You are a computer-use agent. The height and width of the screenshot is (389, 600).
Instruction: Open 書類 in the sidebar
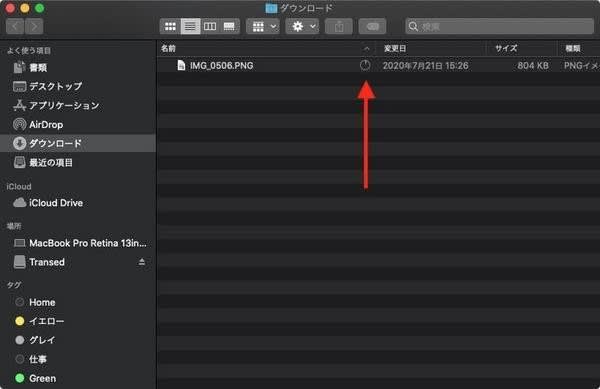(x=78, y=68)
